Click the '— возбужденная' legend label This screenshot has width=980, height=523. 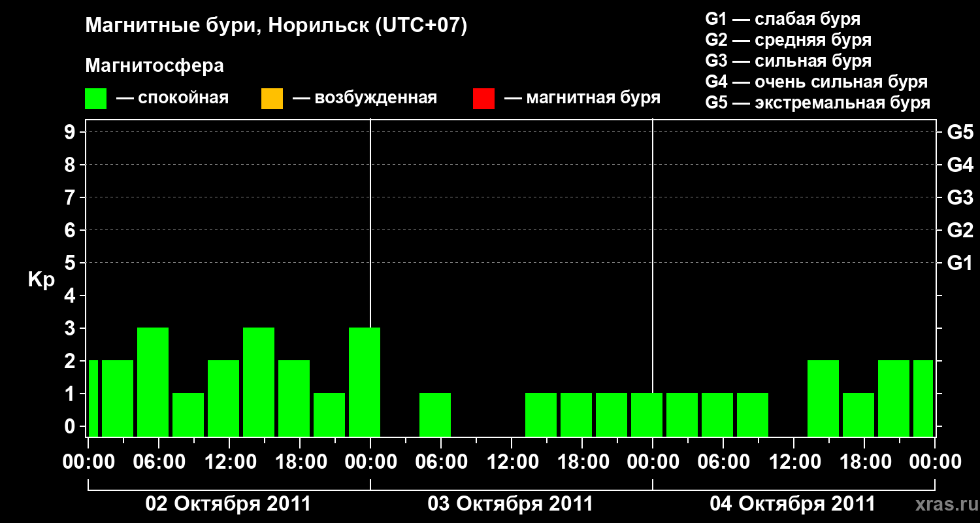(x=365, y=98)
